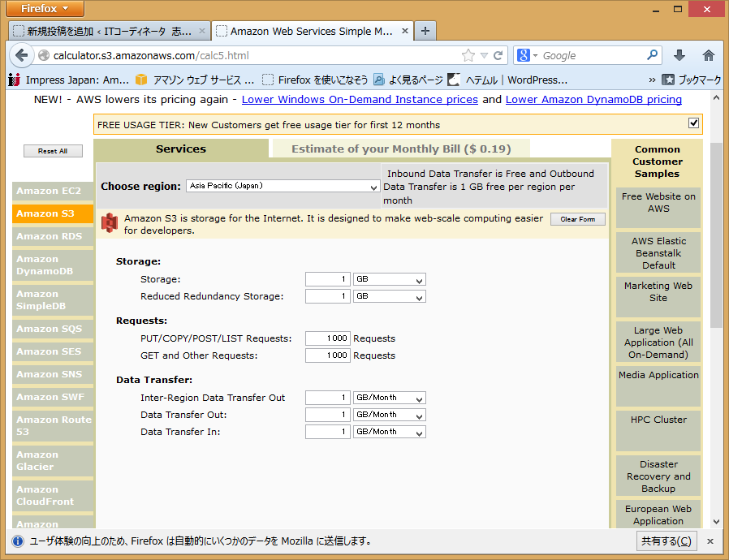Load the AWS Elastic Beanstalk Default sample
The height and width of the screenshot is (560, 729).
658,252
